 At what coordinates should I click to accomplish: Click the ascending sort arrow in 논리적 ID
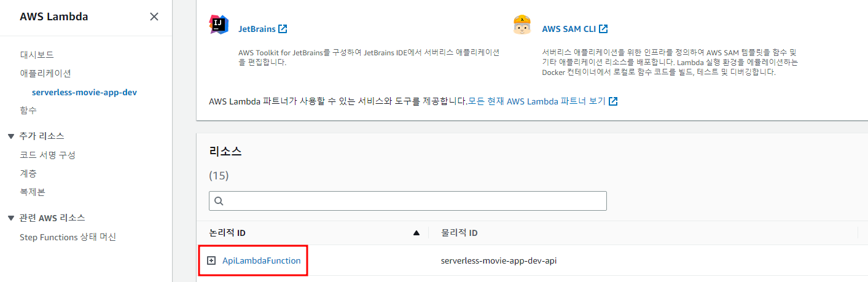point(416,233)
